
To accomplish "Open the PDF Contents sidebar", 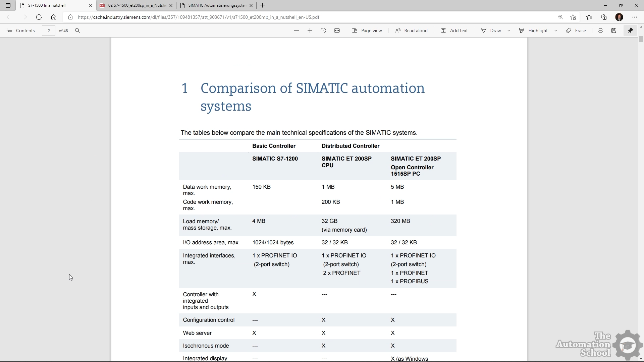I will (x=21, y=31).
